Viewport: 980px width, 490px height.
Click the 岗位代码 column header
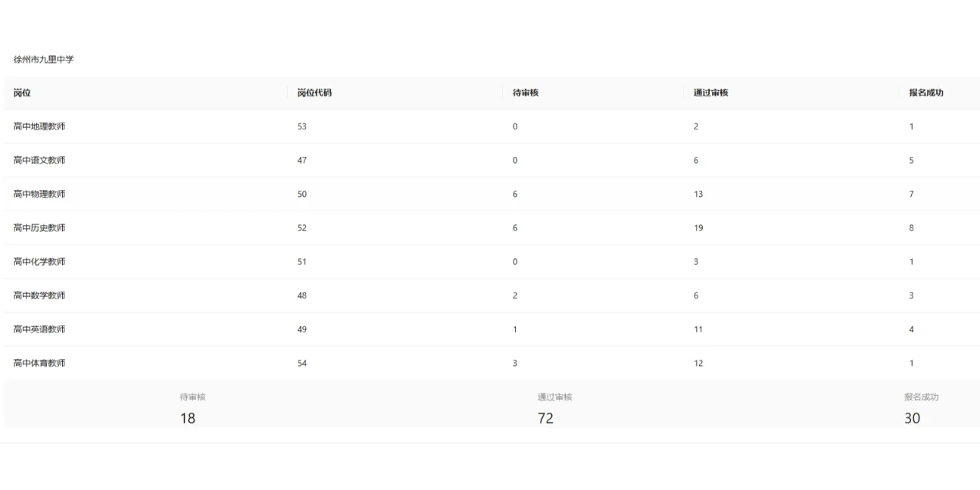tap(314, 93)
